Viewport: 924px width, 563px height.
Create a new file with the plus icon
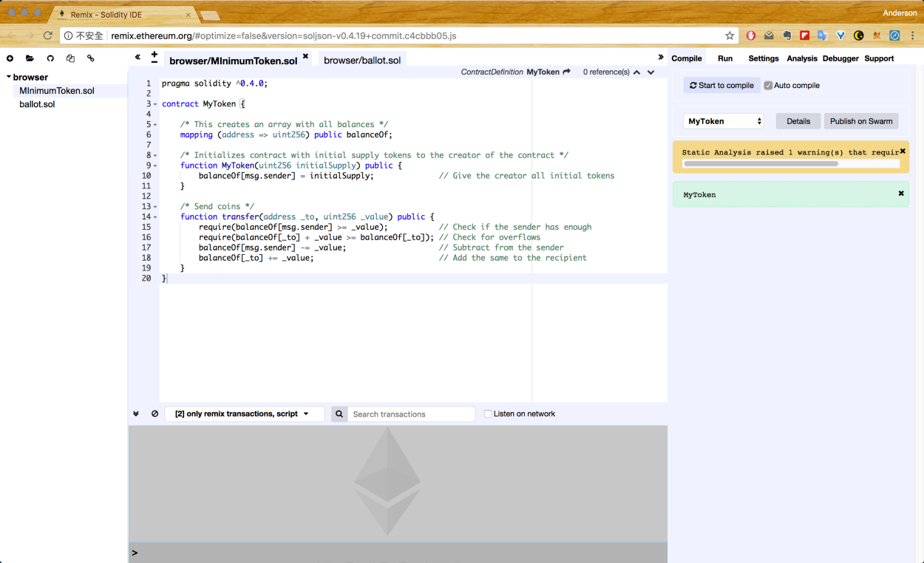click(10, 58)
